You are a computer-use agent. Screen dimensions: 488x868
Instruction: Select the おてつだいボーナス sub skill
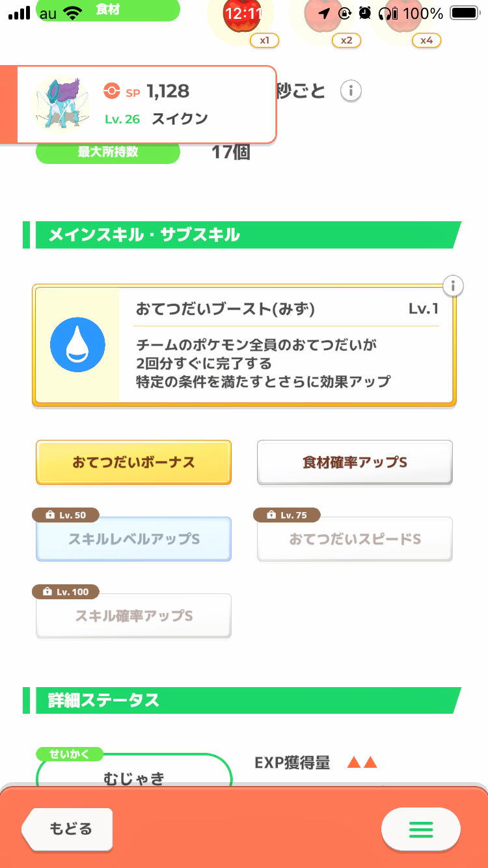pos(133,462)
